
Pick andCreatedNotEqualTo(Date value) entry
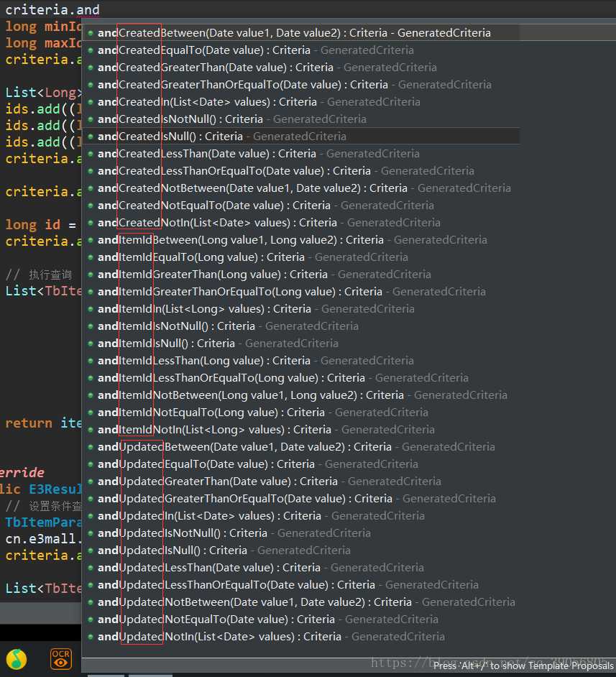click(300, 206)
